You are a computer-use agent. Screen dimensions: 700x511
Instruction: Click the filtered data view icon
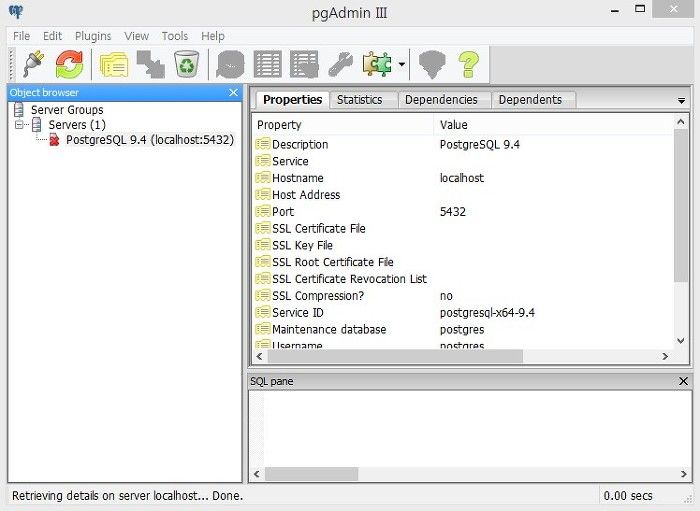tap(304, 64)
